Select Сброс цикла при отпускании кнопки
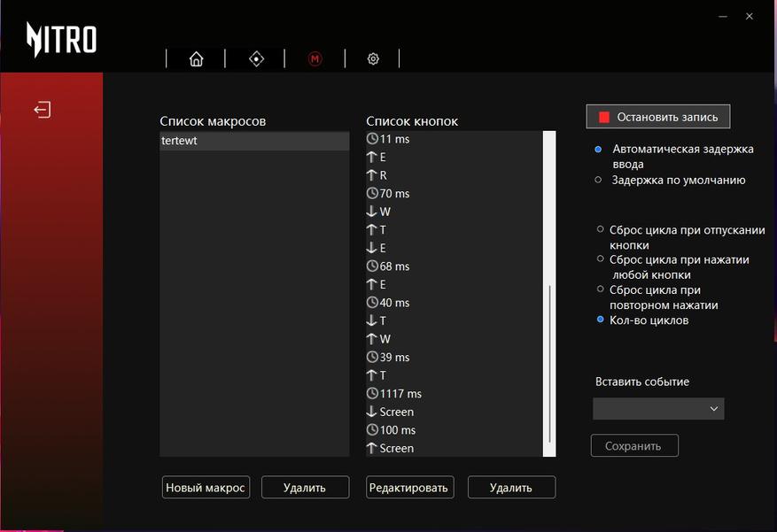The image size is (777, 532). [600, 229]
